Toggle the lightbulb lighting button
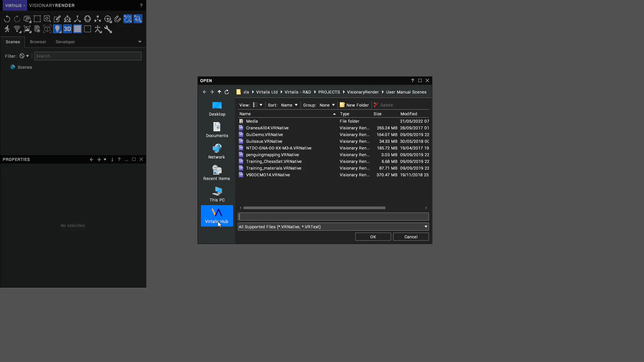Image resolution: width=644 pixels, height=362 pixels. tap(57, 29)
